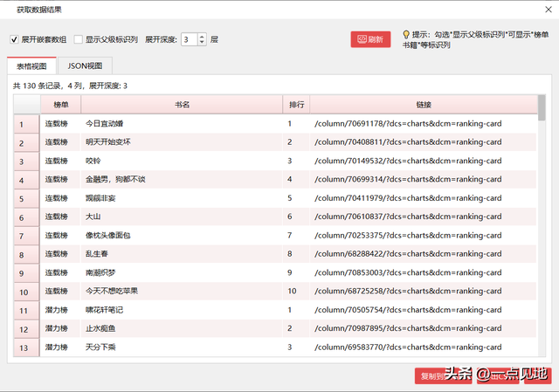Click the book name 咬铃
Viewport: 559px width, 392px height.
[x=93, y=161]
